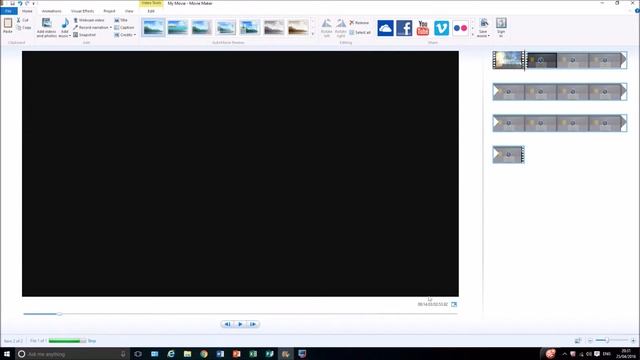Expand the Share destinations gallery
Viewport: 640px width, 360px height.
tap(473, 34)
